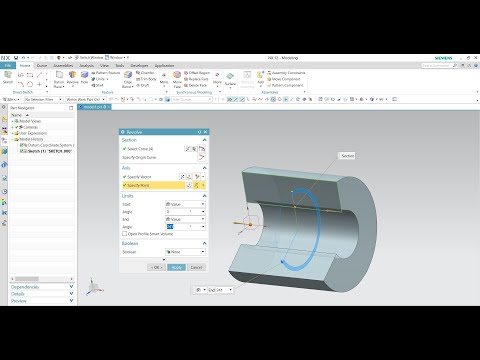This screenshot has height=360, width=480.
Task: Click the Draft command
Action: click(143, 85)
